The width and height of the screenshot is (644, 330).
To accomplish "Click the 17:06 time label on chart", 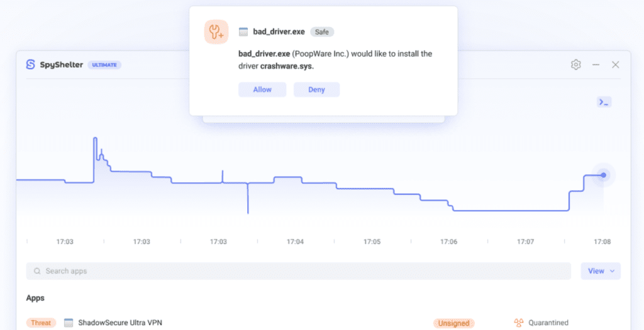I will [448, 241].
